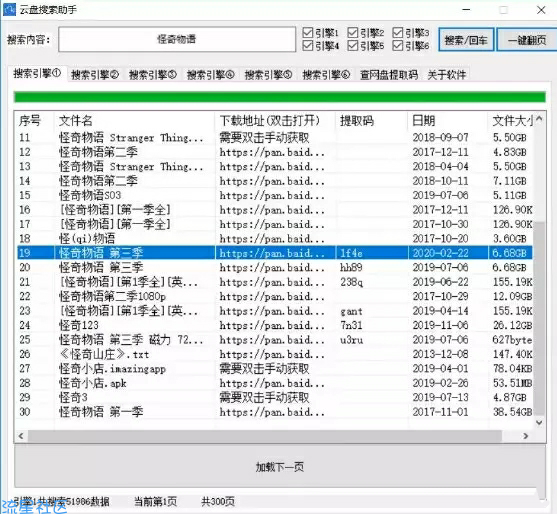Select row 24 怪奇123
Image resolution: width=557 pixels, height=514 pixels.
[x=274, y=325]
